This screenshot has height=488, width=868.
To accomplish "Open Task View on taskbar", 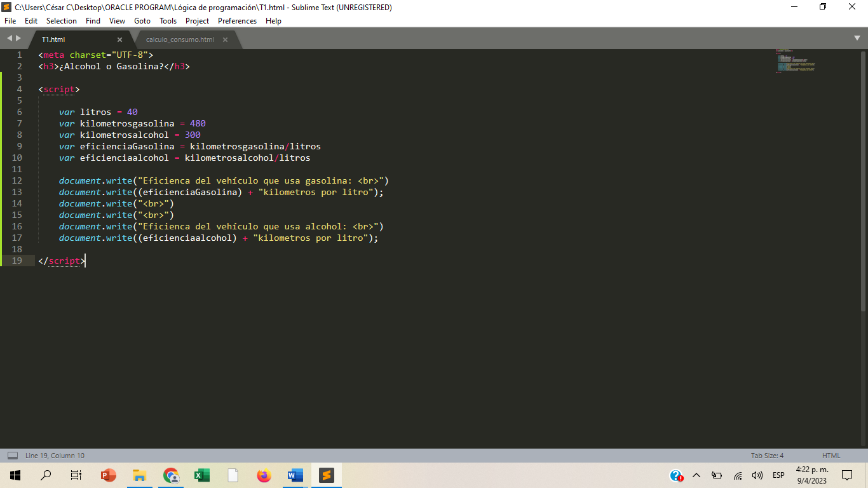I will point(76,475).
